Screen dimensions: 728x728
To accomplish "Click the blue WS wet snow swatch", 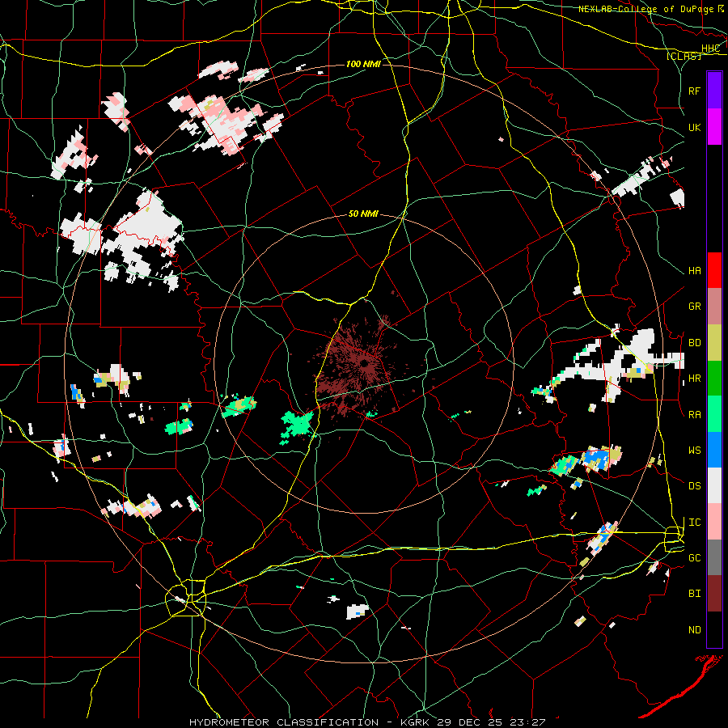I will 714,450.
